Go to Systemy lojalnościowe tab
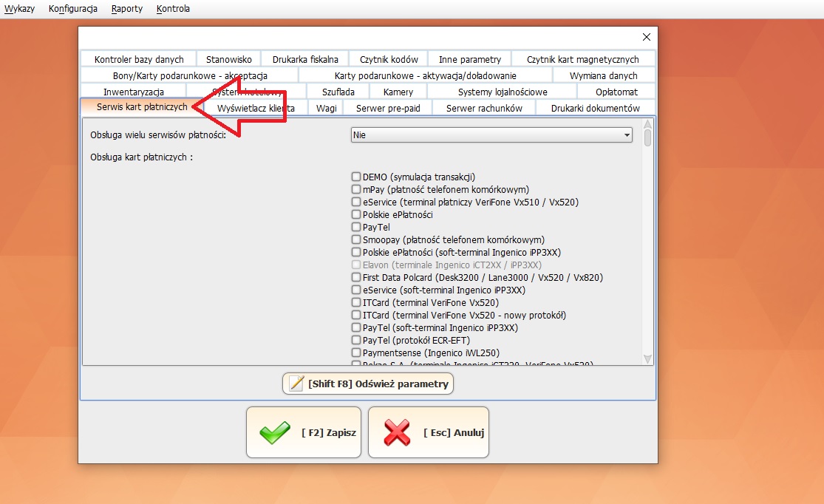Viewport: 824px width, 504px height. 503,92
